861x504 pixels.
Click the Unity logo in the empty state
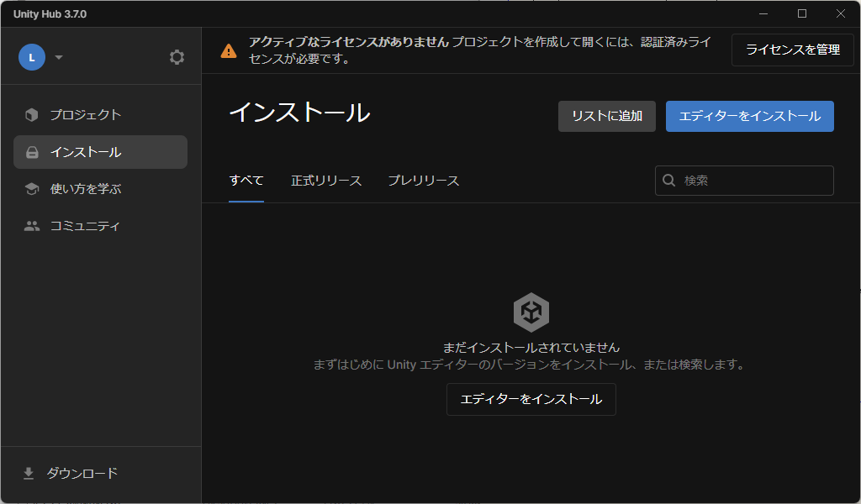click(x=531, y=312)
